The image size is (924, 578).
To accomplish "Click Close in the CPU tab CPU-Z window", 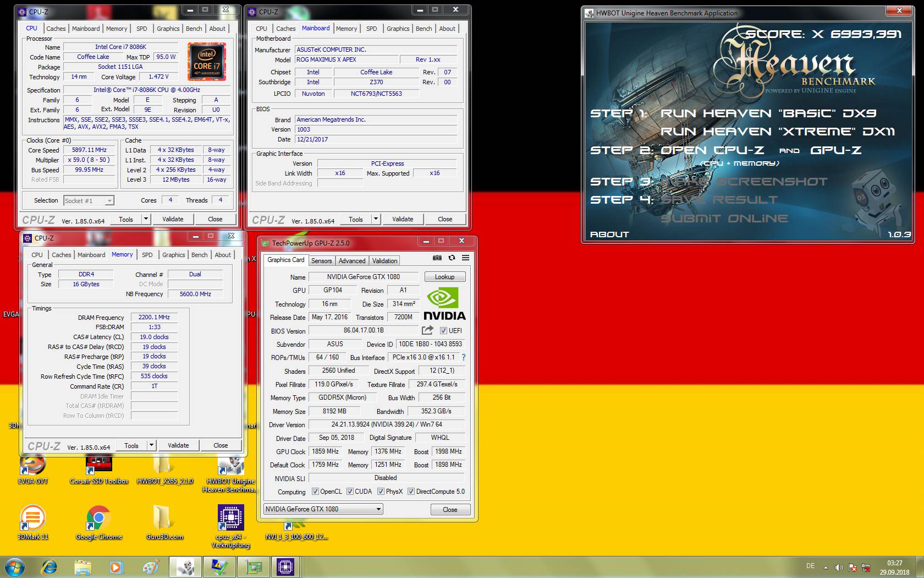I will coord(215,219).
